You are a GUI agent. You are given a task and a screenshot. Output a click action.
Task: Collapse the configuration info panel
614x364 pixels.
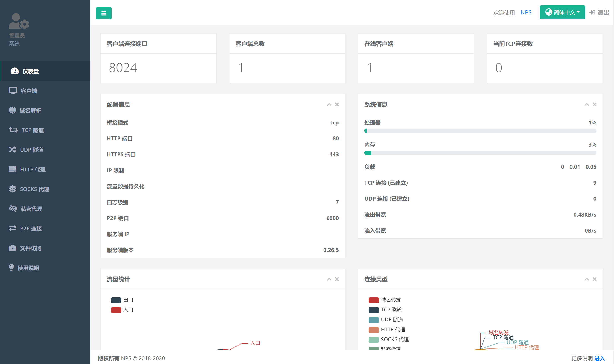pos(329,105)
